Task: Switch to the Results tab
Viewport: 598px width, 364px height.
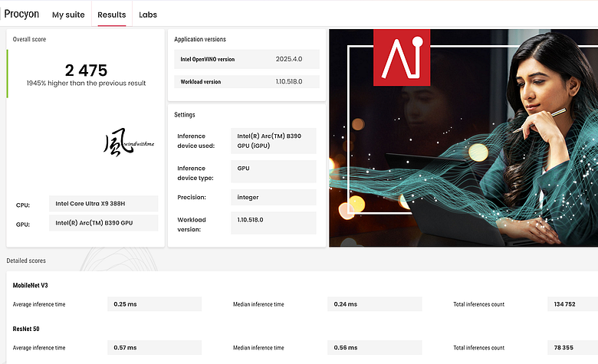Action: [112, 15]
